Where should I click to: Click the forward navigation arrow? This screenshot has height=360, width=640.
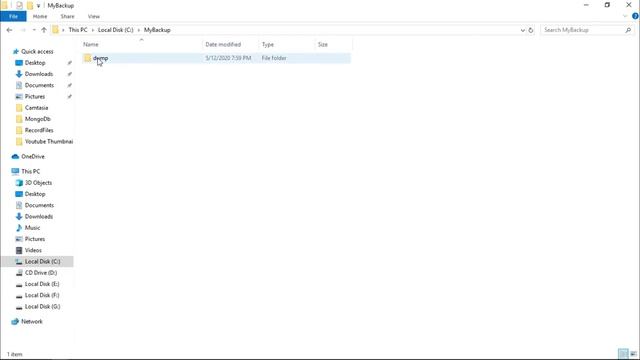(23, 30)
